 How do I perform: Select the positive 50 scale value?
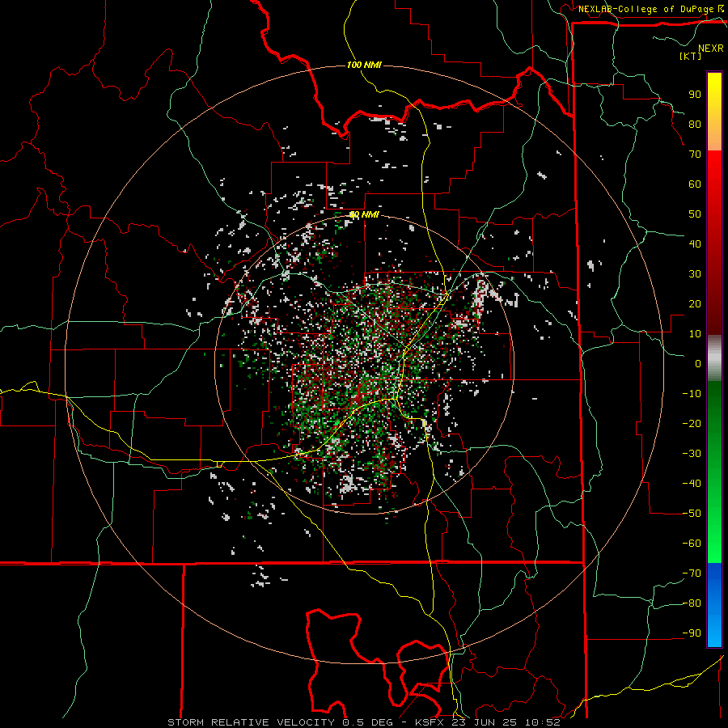click(695, 214)
